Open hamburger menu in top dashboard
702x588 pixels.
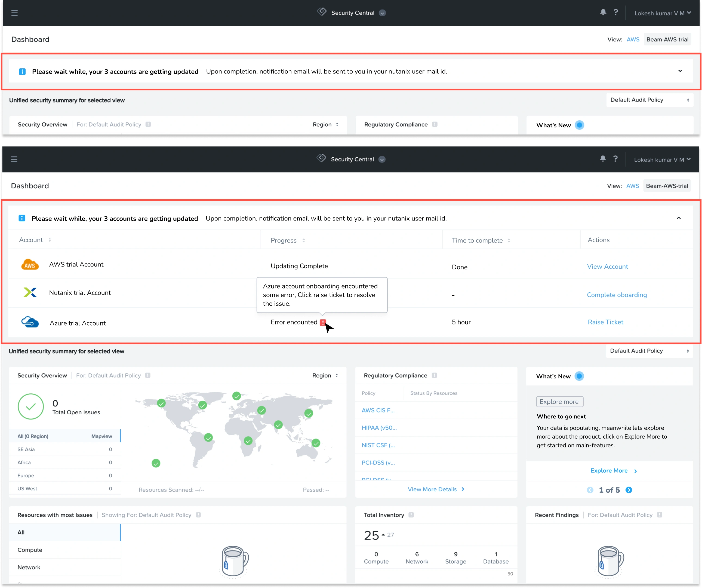(14, 13)
